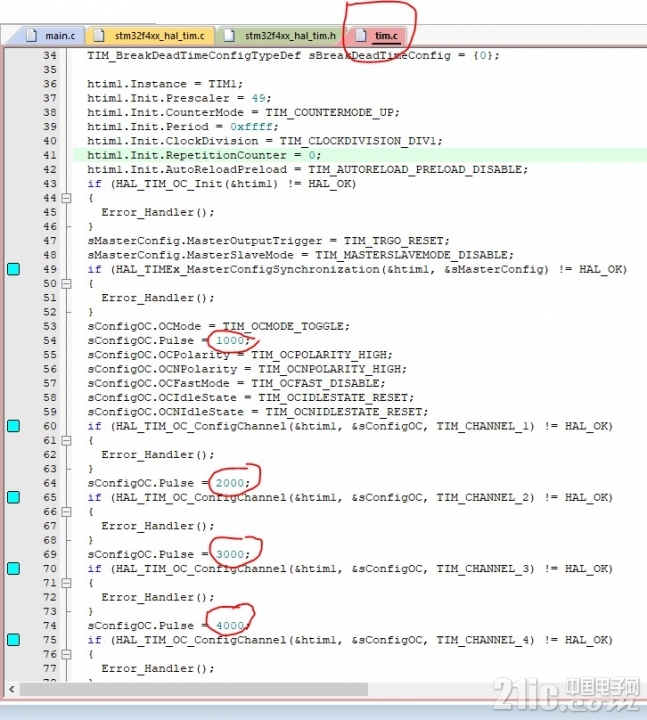Click TIM_OCNIDLESTATE_RESET on line 59
Image resolution: width=647 pixels, height=720 pixels.
coord(343,411)
